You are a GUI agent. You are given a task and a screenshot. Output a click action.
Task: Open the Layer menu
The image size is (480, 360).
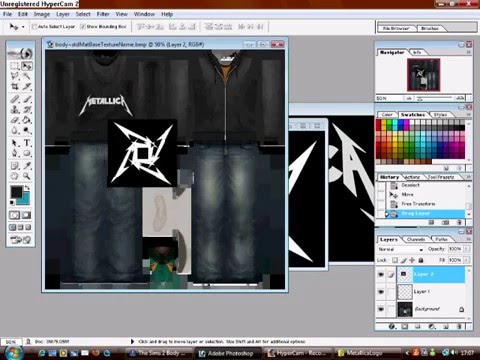coord(63,14)
